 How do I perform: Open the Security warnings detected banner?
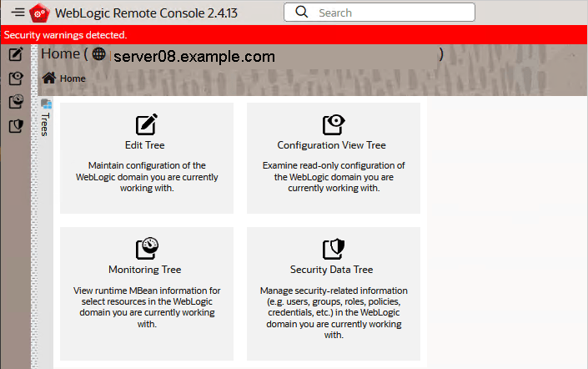(294, 35)
